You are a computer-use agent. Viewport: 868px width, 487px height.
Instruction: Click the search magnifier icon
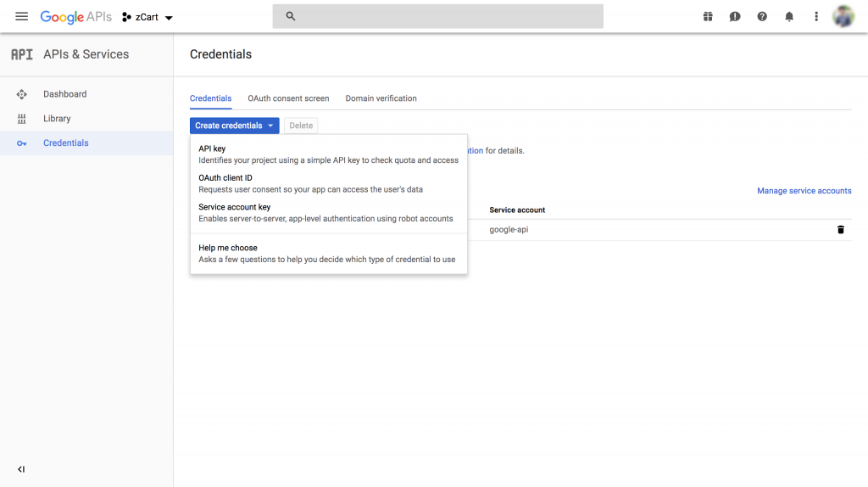click(291, 16)
